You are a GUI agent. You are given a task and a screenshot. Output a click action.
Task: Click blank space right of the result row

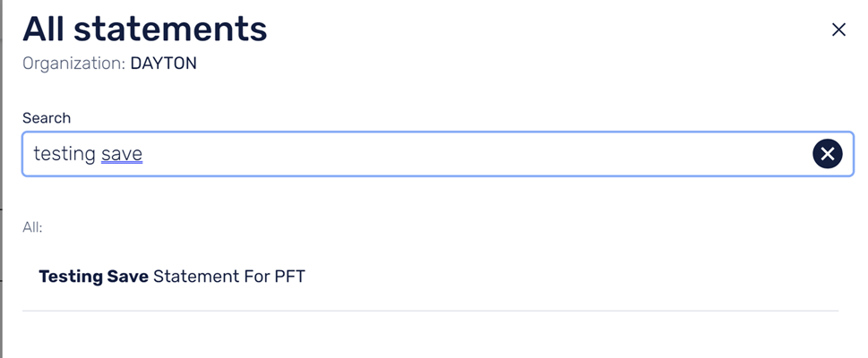tap(571, 277)
